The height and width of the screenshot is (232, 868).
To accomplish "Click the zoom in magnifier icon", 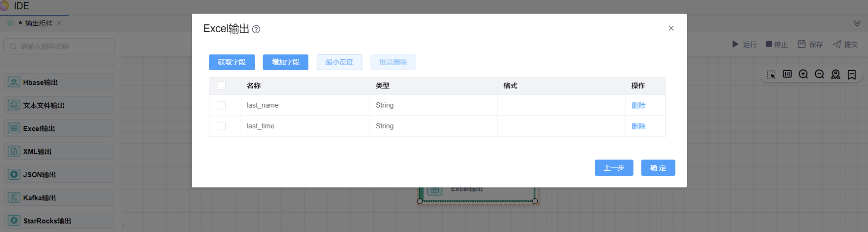I will coord(803,74).
